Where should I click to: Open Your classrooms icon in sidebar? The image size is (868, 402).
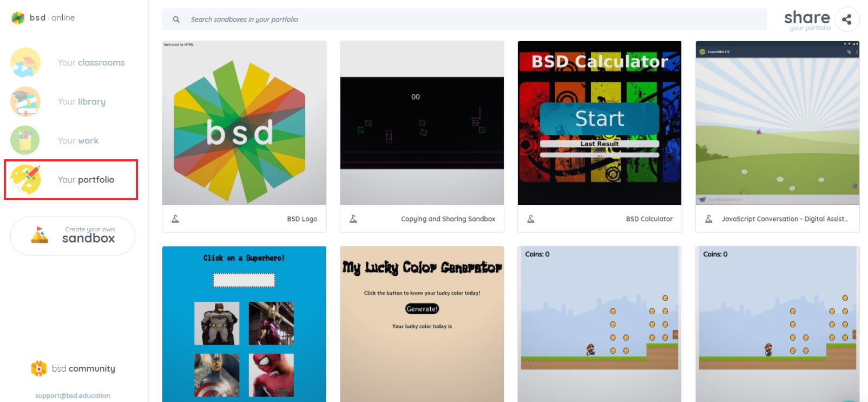pyautogui.click(x=25, y=62)
